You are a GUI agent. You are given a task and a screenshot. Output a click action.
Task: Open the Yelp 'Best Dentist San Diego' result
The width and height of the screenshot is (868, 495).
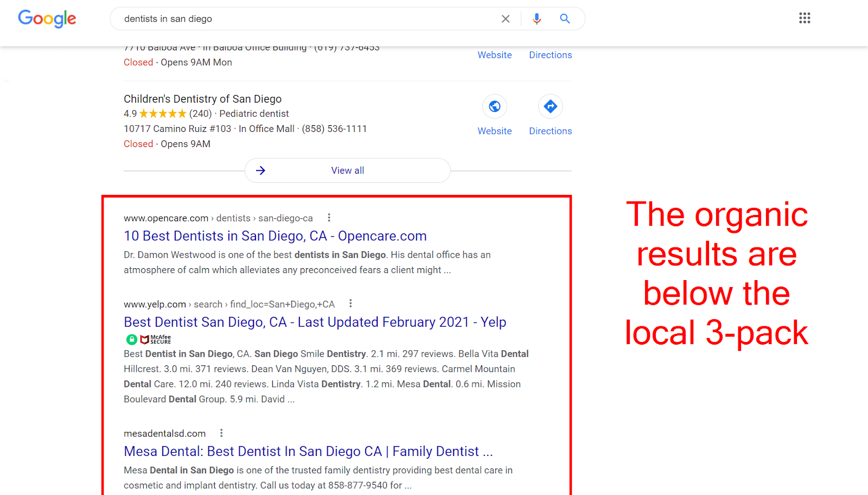(x=315, y=322)
